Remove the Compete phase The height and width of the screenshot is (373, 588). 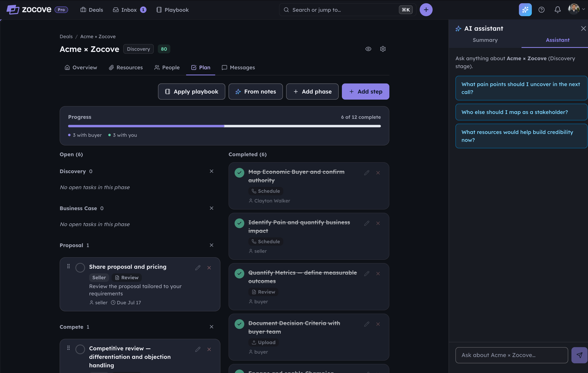tap(212, 327)
